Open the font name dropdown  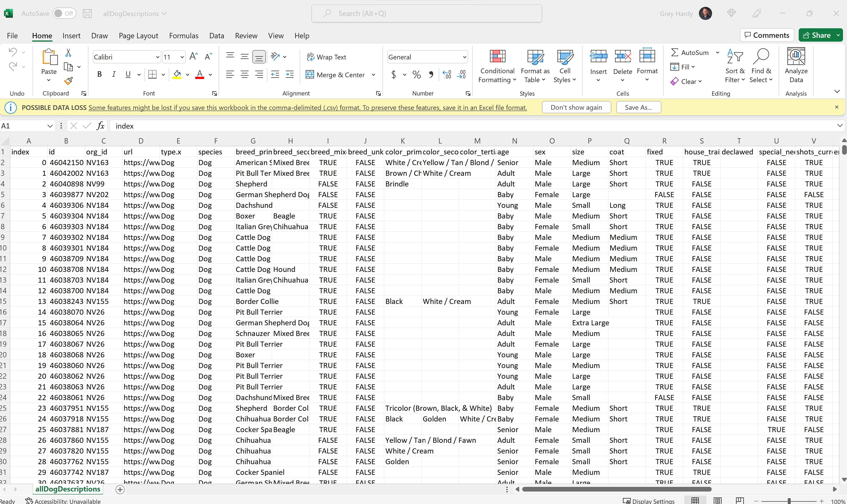(x=157, y=57)
